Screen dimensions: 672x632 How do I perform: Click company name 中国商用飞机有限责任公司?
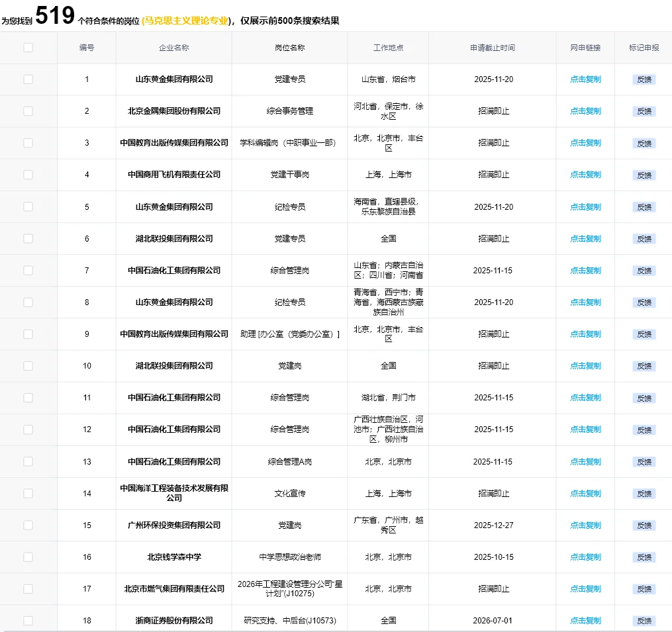[174, 175]
